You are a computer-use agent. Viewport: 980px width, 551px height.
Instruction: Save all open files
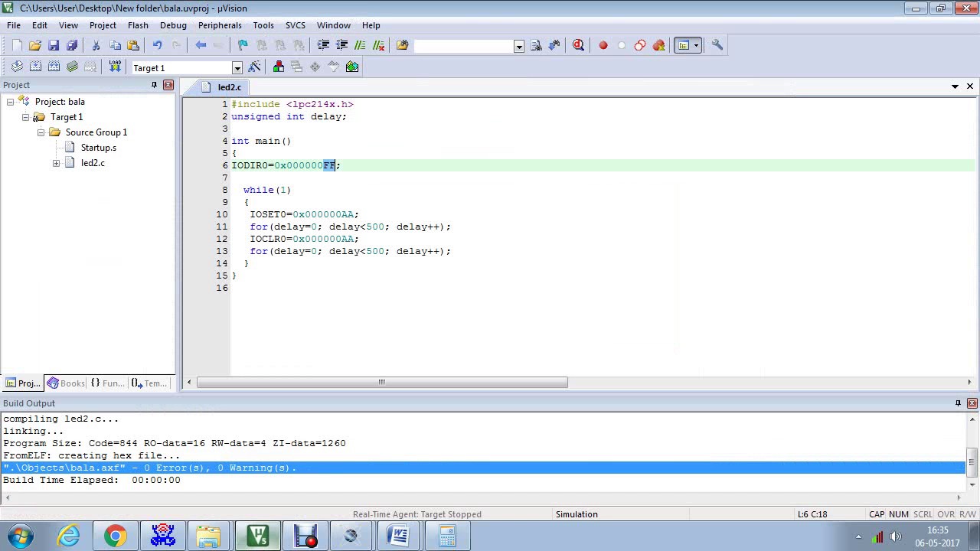point(72,45)
